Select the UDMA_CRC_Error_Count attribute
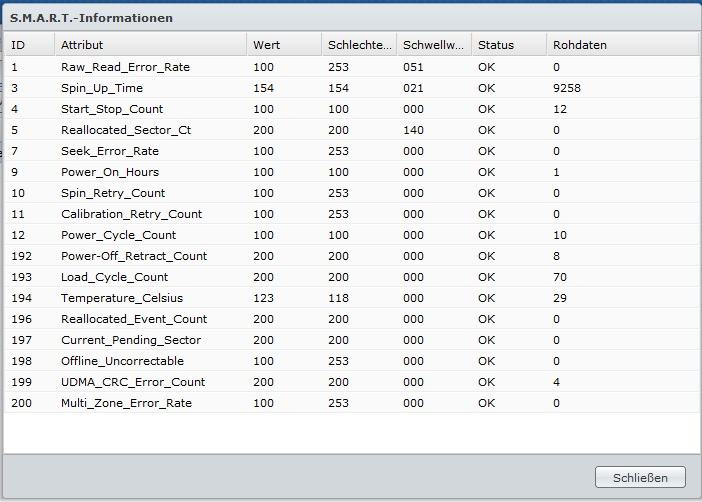This screenshot has height=502, width=702. pyautogui.click(x=133, y=382)
